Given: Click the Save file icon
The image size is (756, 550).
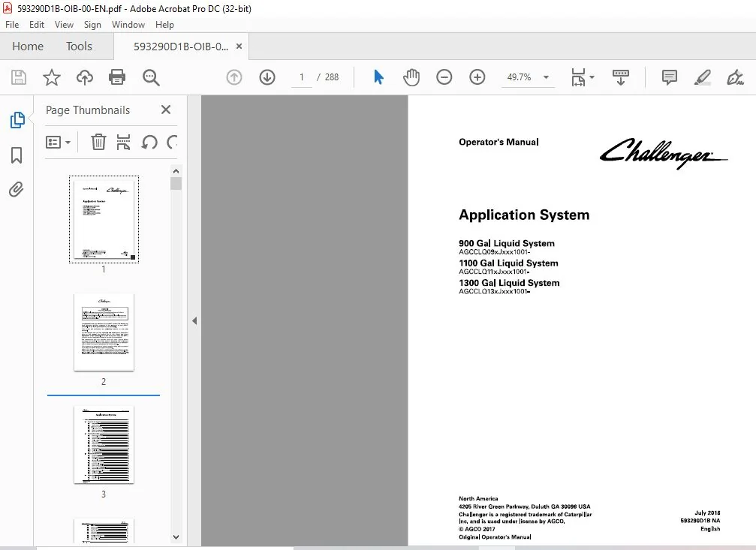Looking at the screenshot, I should 19,77.
